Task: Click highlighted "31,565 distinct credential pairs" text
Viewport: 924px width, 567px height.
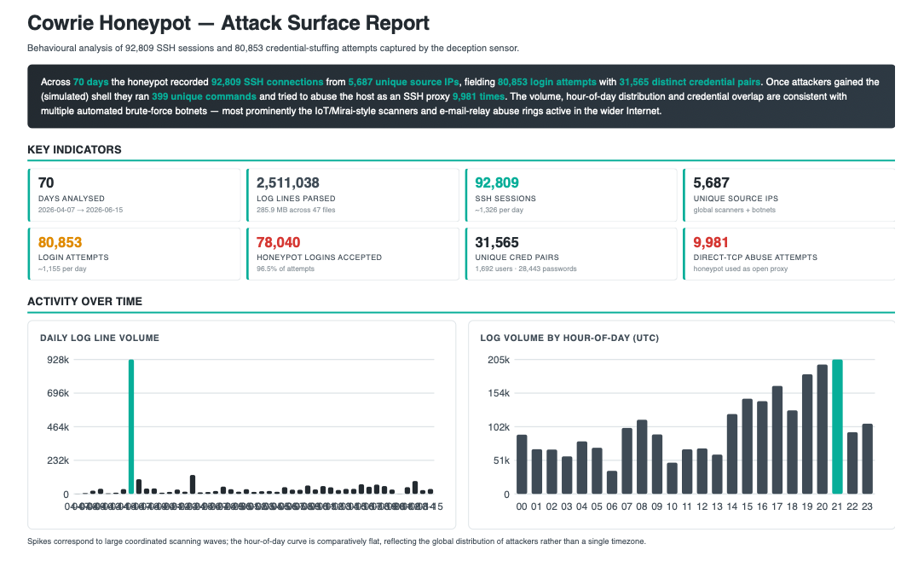Action: [x=690, y=82]
